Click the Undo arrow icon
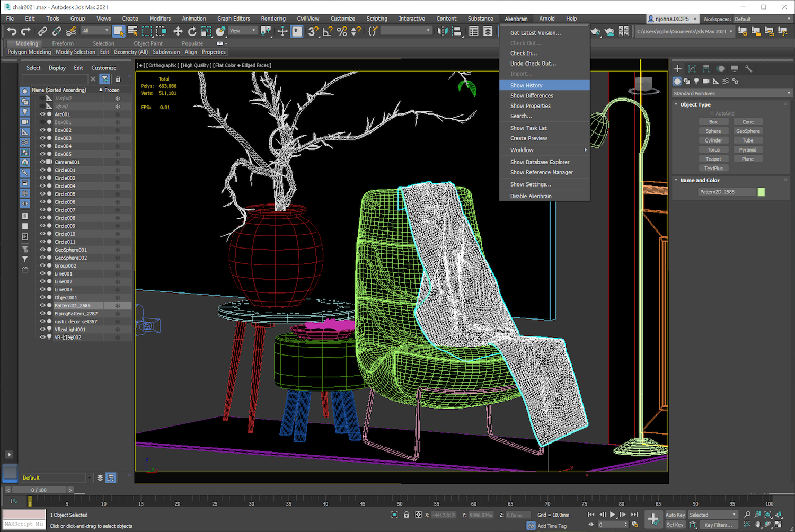The height and width of the screenshot is (532, 795). point(12,32)
